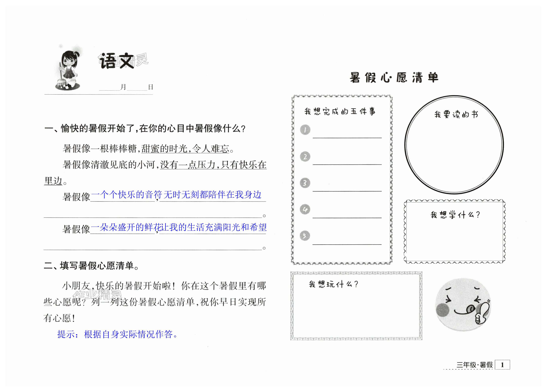Click the day blank before 日
This screenshot has width=547, height=392.
pos(137,87)
